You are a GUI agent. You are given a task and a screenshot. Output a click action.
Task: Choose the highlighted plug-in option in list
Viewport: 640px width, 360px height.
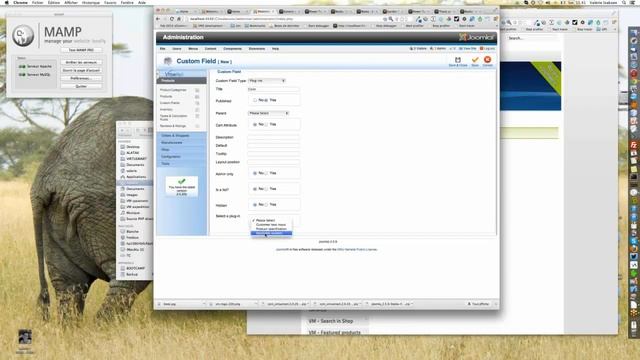271,233
